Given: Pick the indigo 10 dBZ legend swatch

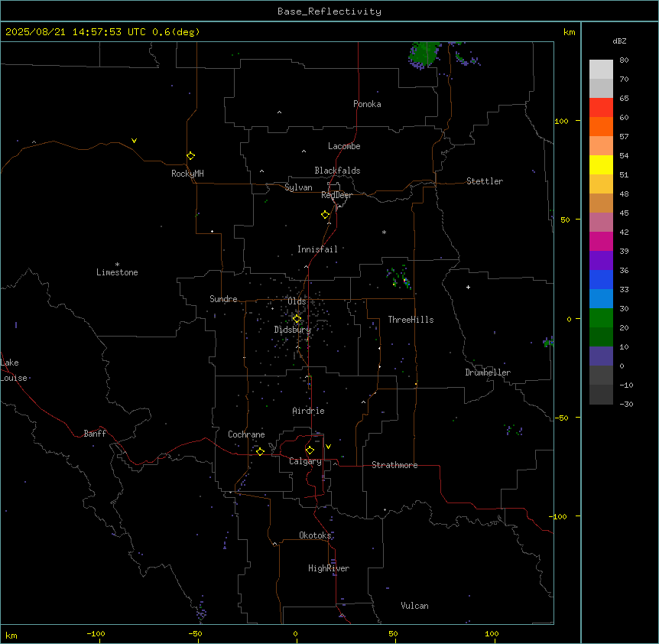Looking at the screenshot, I should [601, 356].
